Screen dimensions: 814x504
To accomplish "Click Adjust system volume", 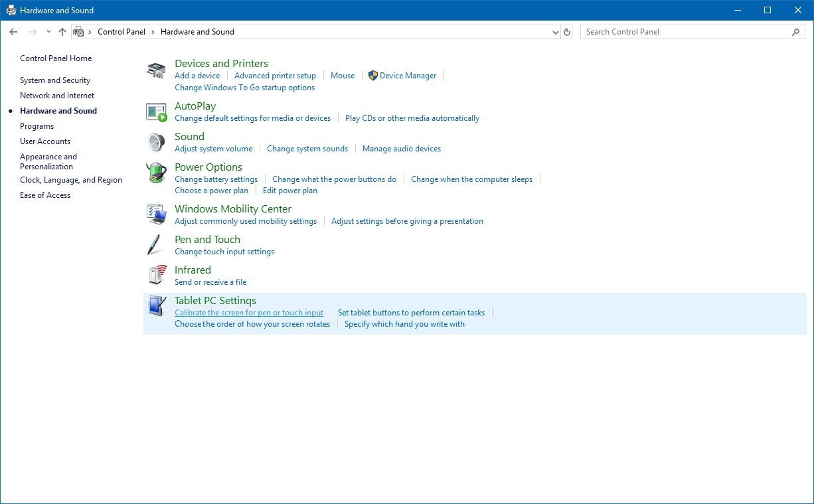I will pos(213,149).
